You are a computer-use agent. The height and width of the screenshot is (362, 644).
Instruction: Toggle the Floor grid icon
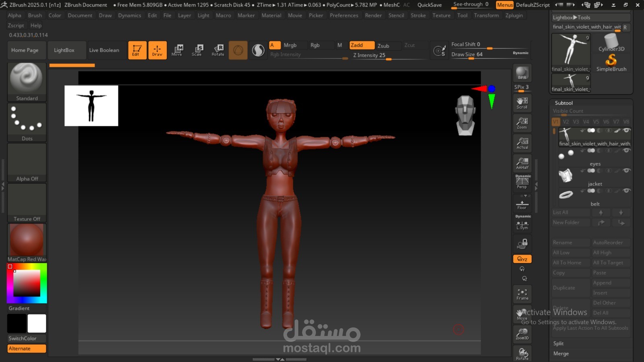(x=522, y=205)
